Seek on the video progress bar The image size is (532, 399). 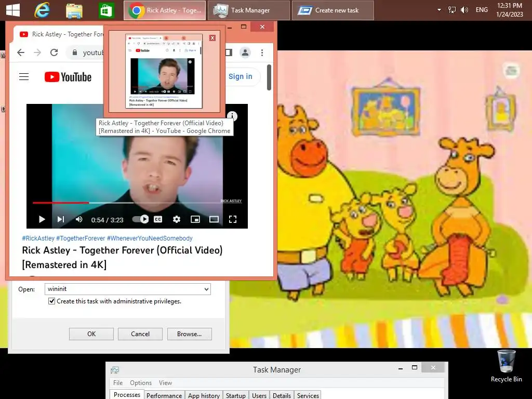point(137,203)
